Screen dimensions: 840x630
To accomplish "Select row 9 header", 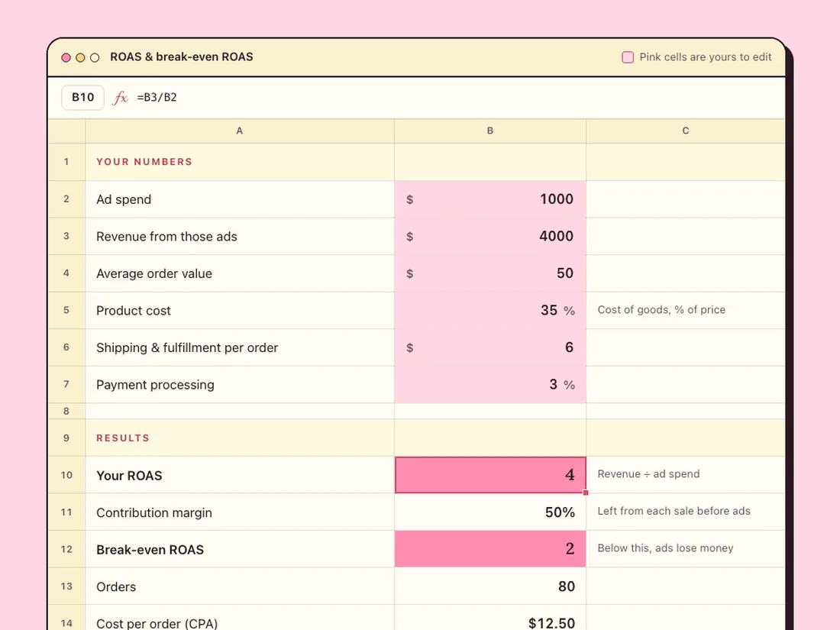I will coord(66,438).
